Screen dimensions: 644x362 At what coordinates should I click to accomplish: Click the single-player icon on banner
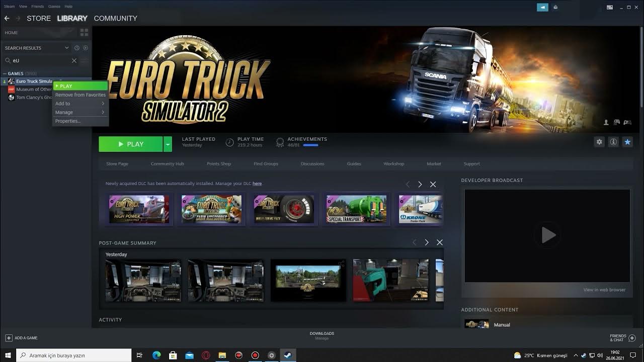pyautogui.click(x=606, y=122)
